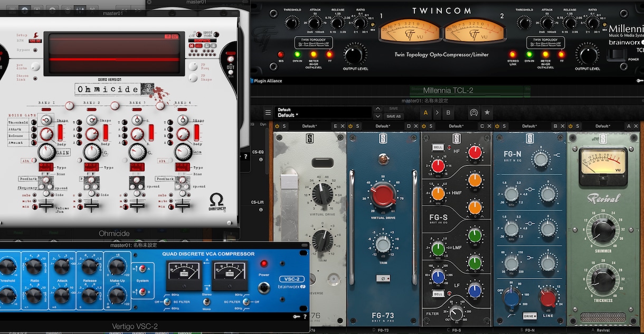Remove the FG-N module with its X
The height and width of the screenshot is (334, 644).
562,126
